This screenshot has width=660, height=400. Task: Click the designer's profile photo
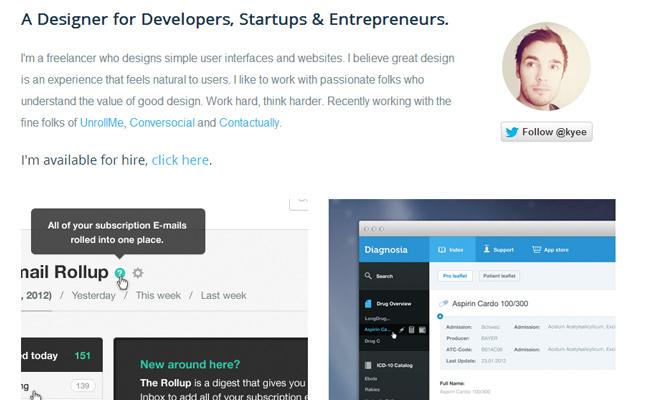546,67
